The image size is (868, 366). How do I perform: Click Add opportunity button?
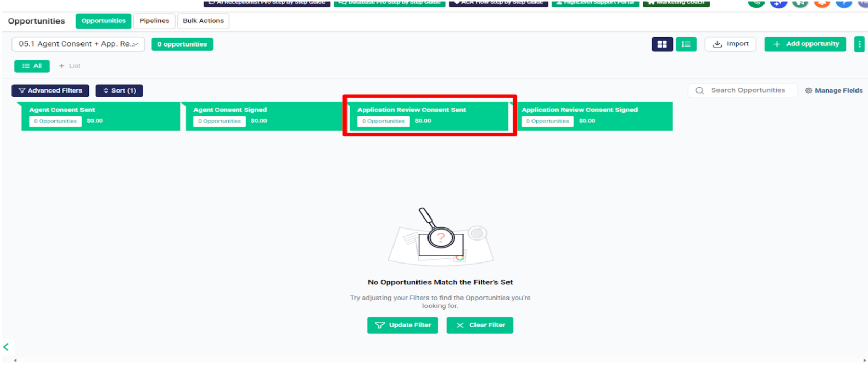(x=805, y=44)
